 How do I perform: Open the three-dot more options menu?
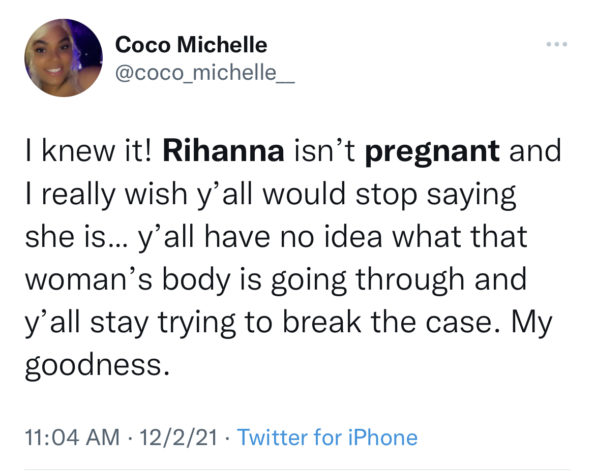coord(557,44)
